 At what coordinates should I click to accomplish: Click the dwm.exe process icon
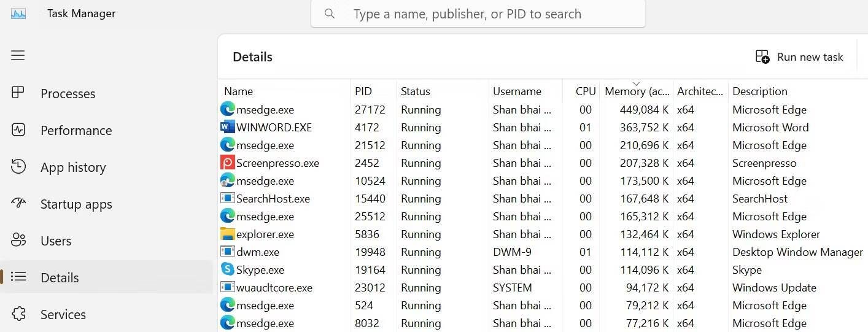[228, 252]
